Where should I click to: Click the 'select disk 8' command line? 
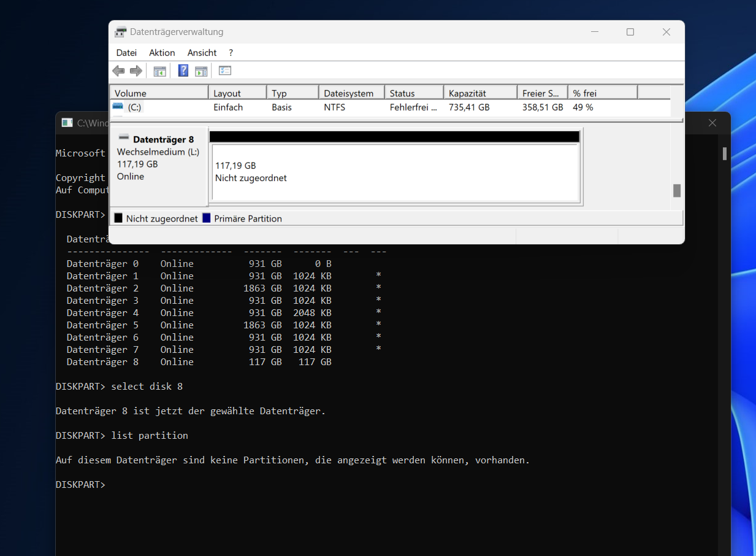[x=120, y=386]
